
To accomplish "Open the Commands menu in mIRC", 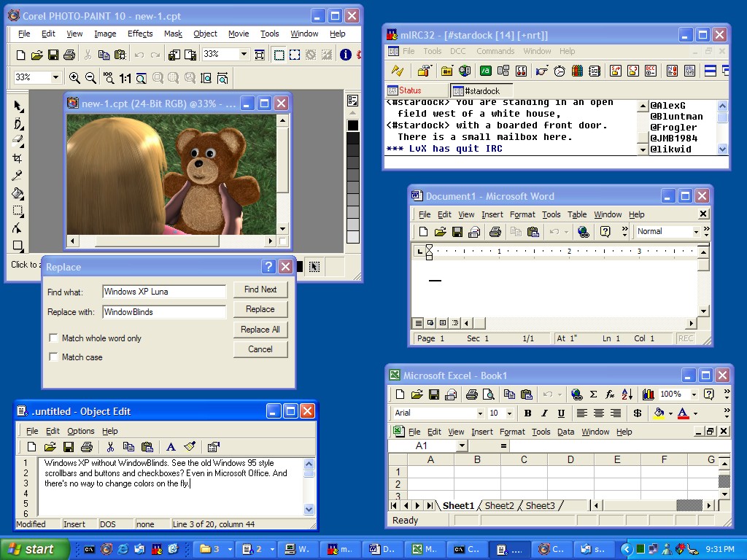I will tap(495, 51).
